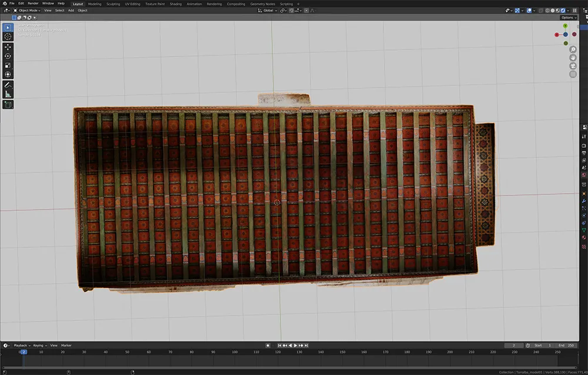Activate the Annotate pencil tool
Viewport: 588px width, 375px height.
click(x=8, y=85)
